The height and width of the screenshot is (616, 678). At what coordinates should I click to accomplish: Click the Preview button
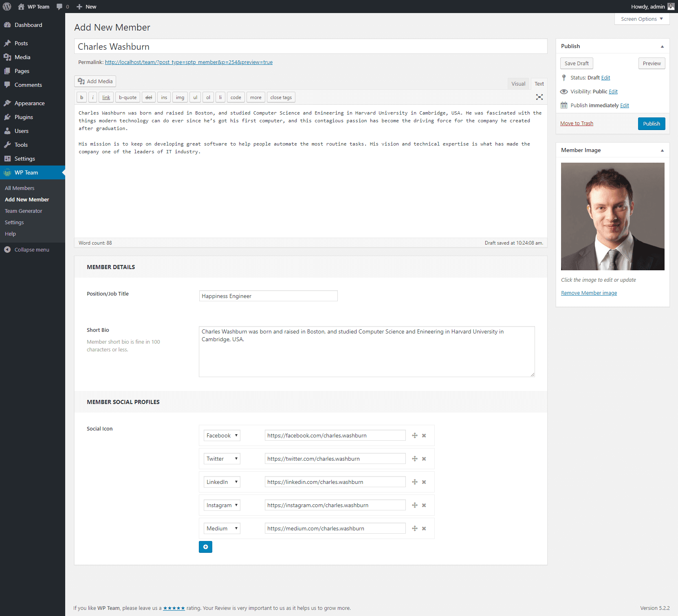click(652, 63)
